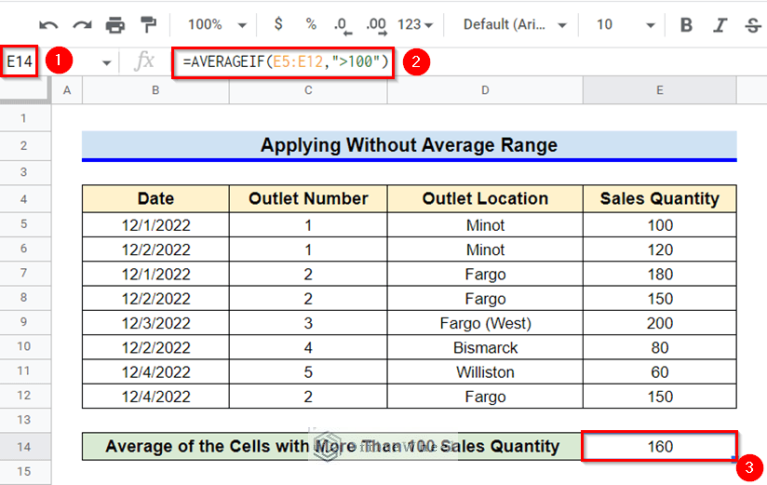Click the Fargo cell in row 12

click(485, 396)
